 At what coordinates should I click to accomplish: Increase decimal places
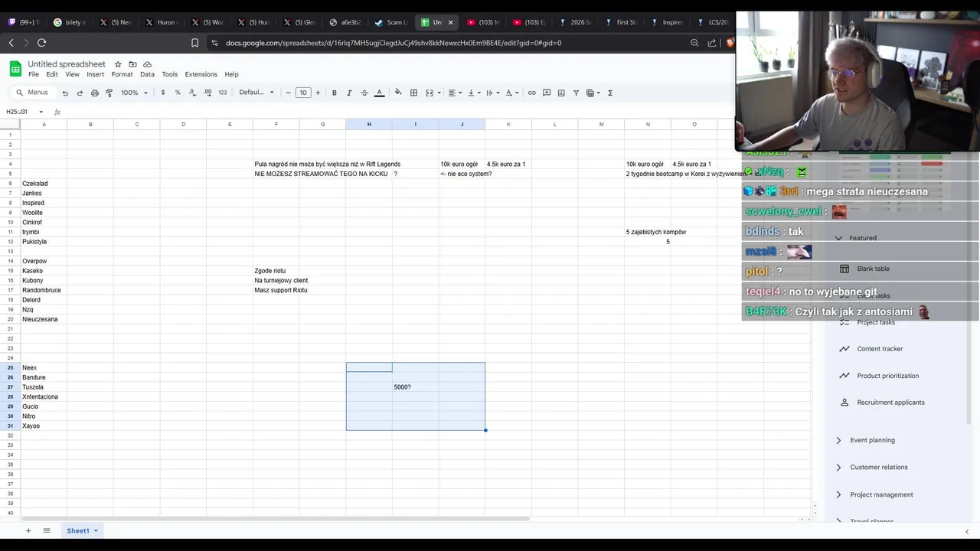pyautogui.click(x=207, y=93)
